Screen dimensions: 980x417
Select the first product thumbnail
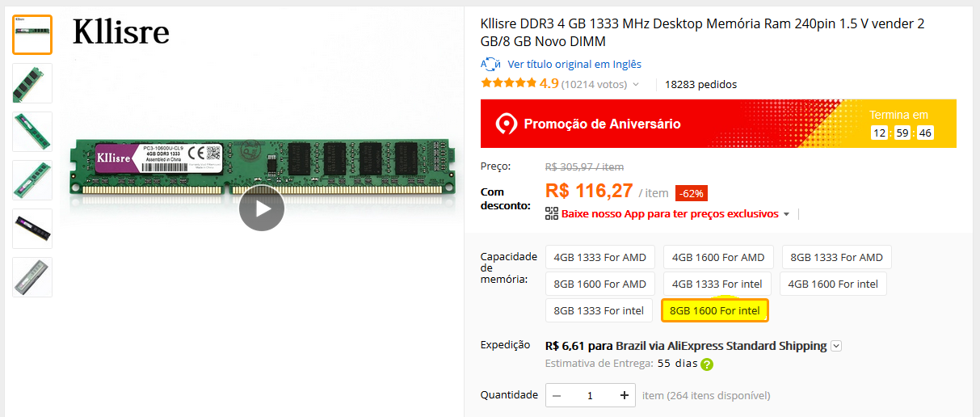(32, 35)
